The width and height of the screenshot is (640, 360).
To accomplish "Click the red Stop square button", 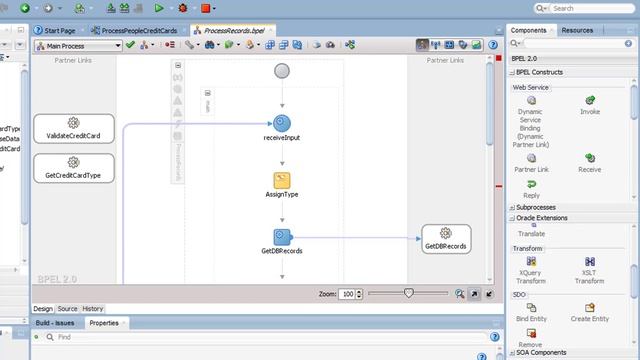I will [x=205, y=8].
